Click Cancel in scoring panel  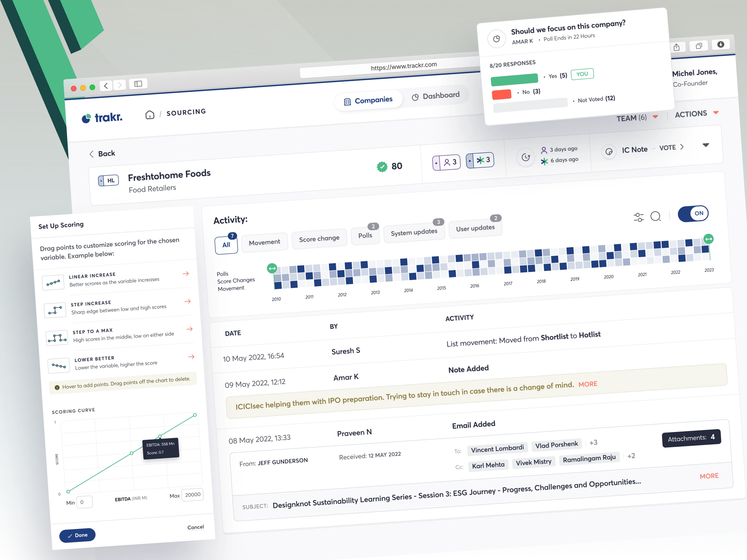(x=196, y=527)
